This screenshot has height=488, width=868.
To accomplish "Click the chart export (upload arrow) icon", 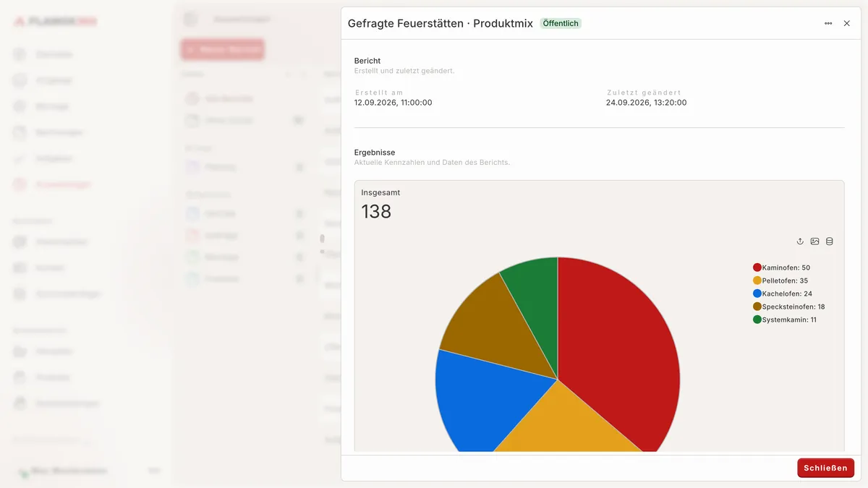I will coord(800,241).
